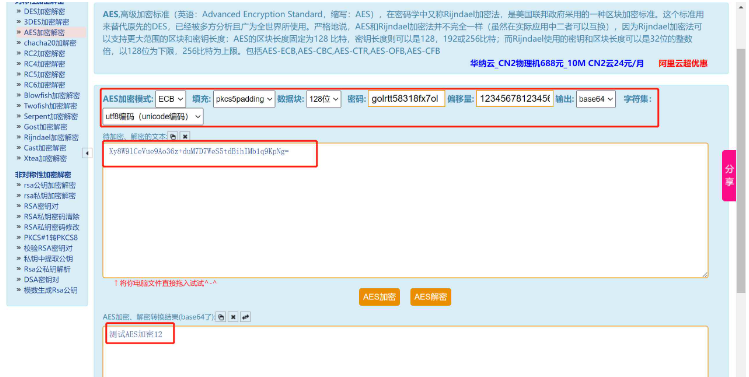Image resolution: width=749 pixels, height=377 pixels.
Task: Open Cast加密解密 in sidebar
Action: (45, 148)
